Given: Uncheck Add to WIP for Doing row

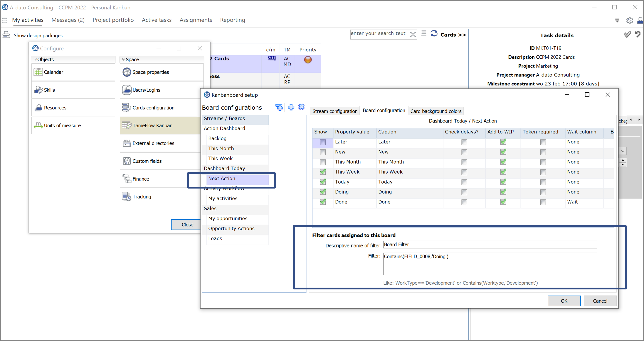Looking at the screenshot, I should [503, 192].
